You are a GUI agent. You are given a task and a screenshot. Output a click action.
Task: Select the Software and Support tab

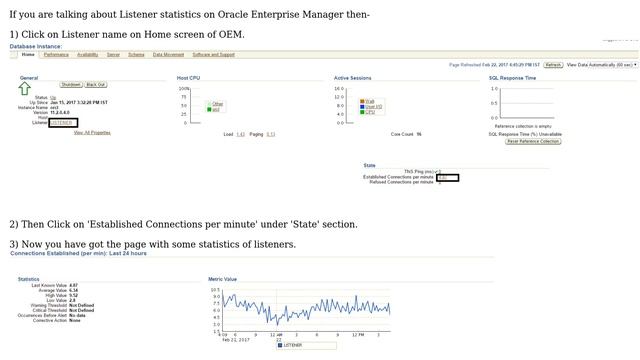pyautogui.click(x=213, y=55)
